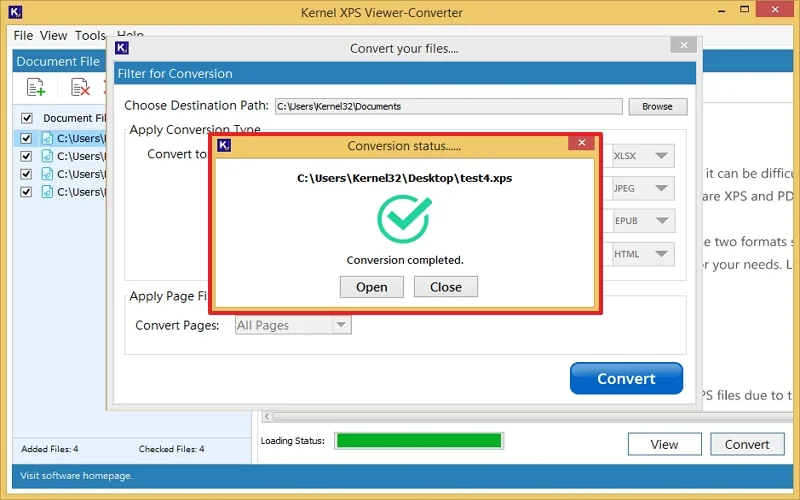Viewport: 800px width, 500px height.
Task: Close the Convert your files dialog
Action: coord(684,45)
